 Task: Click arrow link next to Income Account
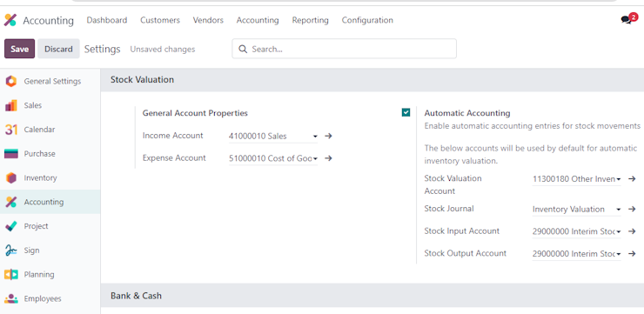[328, 136]
